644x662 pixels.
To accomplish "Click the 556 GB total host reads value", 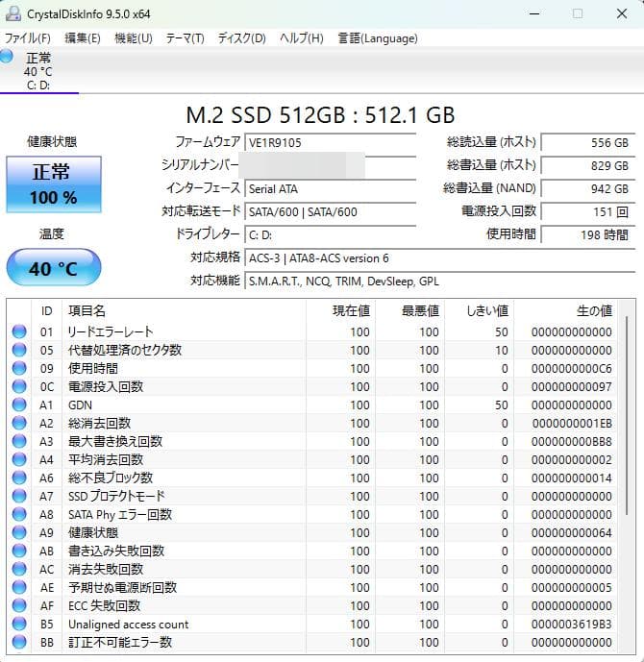I will 588,143.
